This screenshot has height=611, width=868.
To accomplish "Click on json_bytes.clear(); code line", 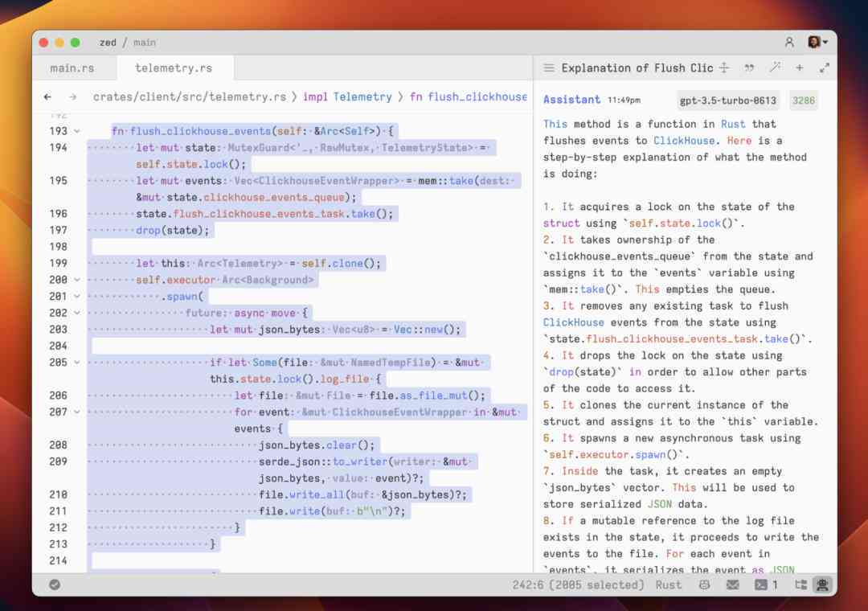I will coord(317,445).
